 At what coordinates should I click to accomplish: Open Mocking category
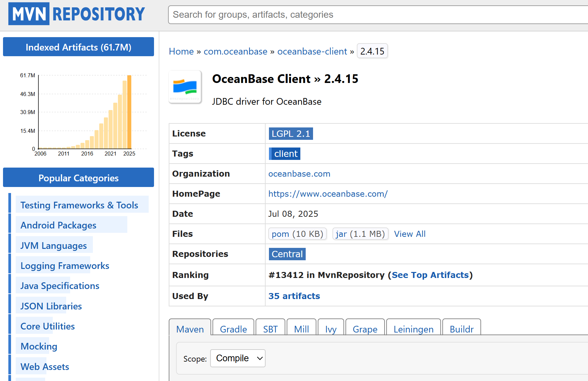pyautogui.click(x=39, y=346)
